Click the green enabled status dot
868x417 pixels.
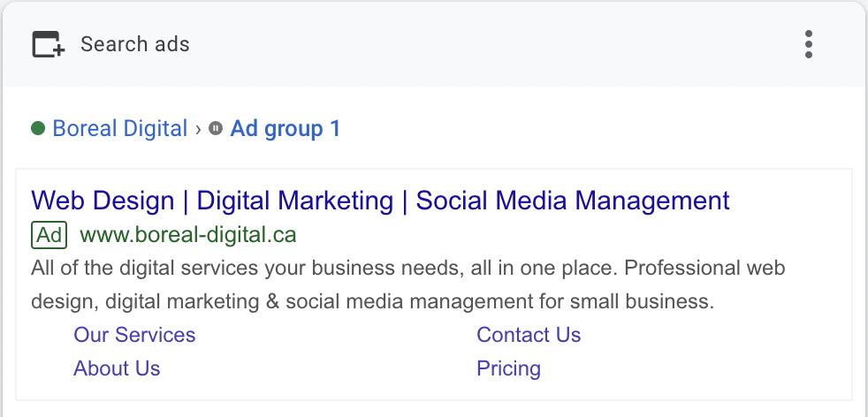pyautogui.click(x=38, y=129)
